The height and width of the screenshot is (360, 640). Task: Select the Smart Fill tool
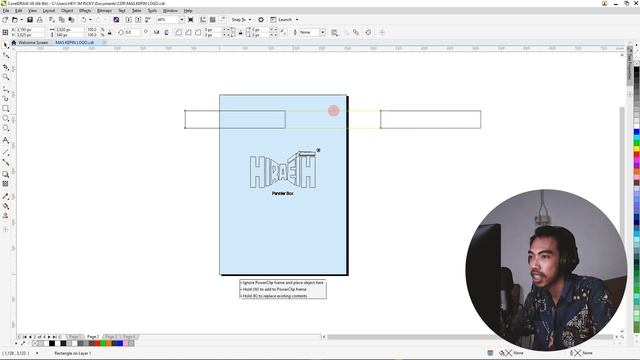coord(6,216)
